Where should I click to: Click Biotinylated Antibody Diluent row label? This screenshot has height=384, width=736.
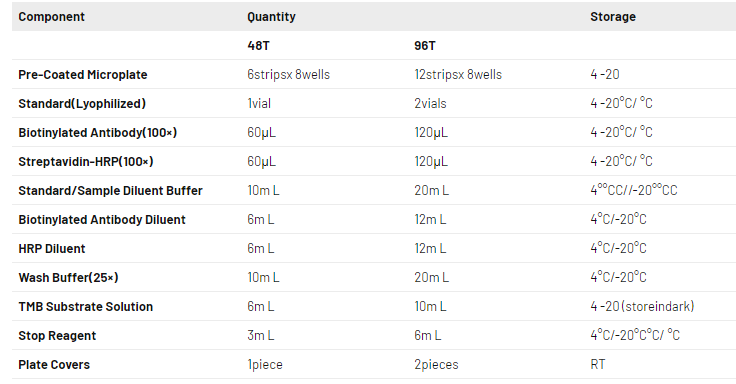click(102, 220)
